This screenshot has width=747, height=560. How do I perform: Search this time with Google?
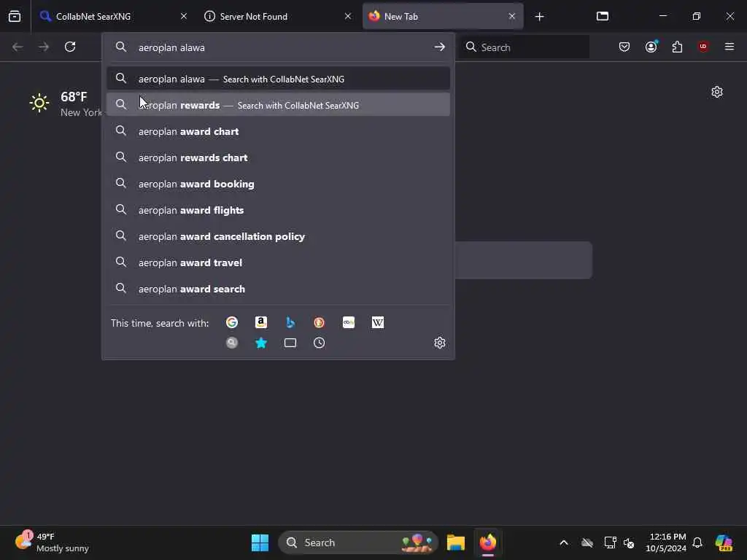pyautogui.click(x=232, y=322)
